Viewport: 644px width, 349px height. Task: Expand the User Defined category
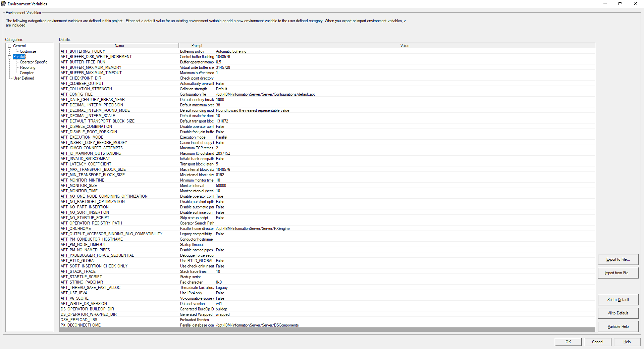pyautogui.click(x=23, y=78)
